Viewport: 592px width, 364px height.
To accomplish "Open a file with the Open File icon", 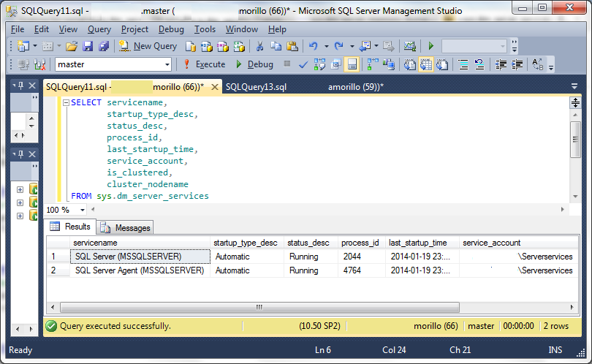I will (72, 46).
